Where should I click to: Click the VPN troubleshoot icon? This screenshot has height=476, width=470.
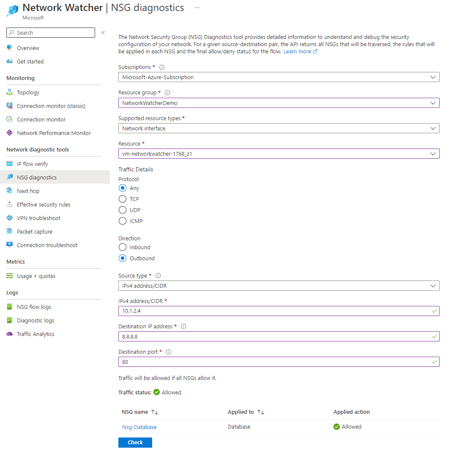(x=10, y=217)
